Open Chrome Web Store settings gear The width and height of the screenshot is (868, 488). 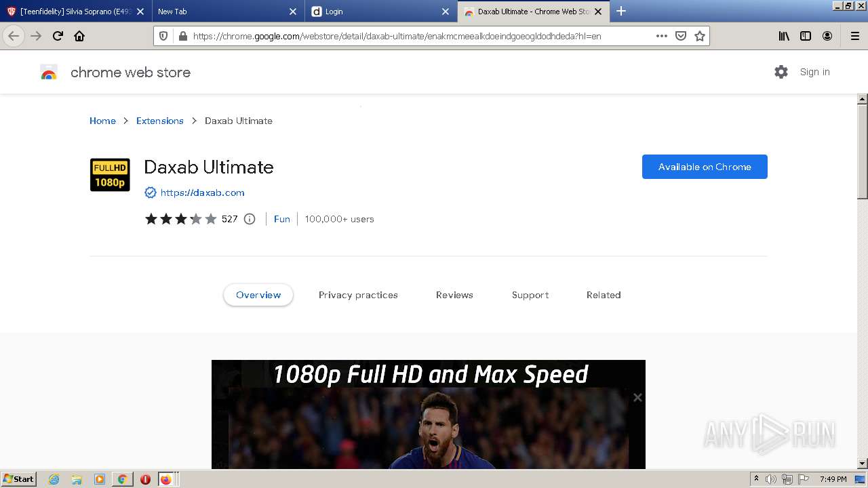(781, 72)
